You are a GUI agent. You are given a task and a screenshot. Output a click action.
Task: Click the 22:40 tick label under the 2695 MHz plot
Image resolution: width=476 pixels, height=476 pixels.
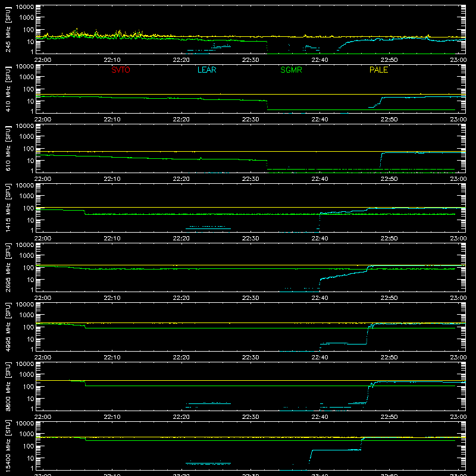(x=320, y=298)
